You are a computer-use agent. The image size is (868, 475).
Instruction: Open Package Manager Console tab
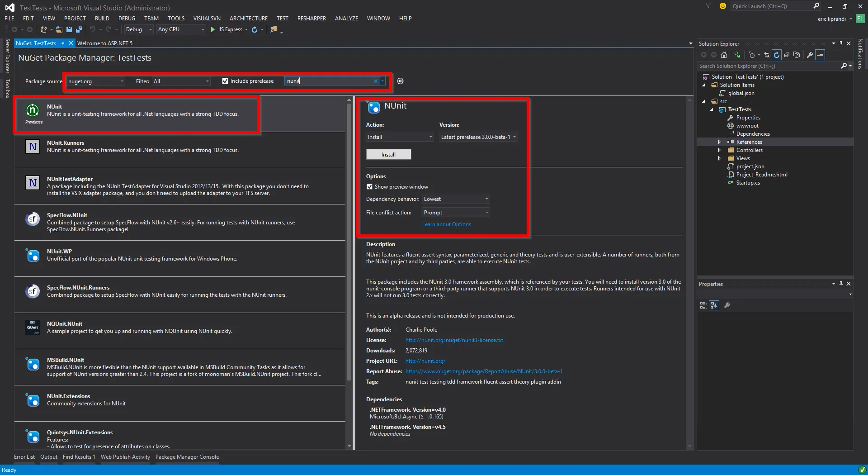(x=187, y=457)
